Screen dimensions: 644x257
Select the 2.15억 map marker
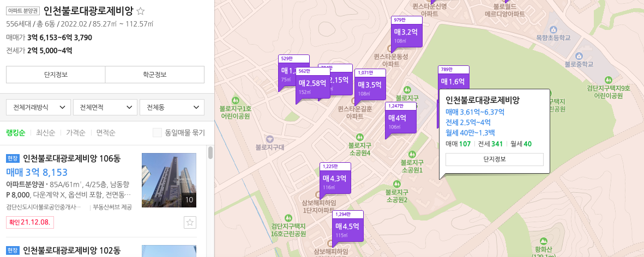pyautogui.click(x=341, y=80)
